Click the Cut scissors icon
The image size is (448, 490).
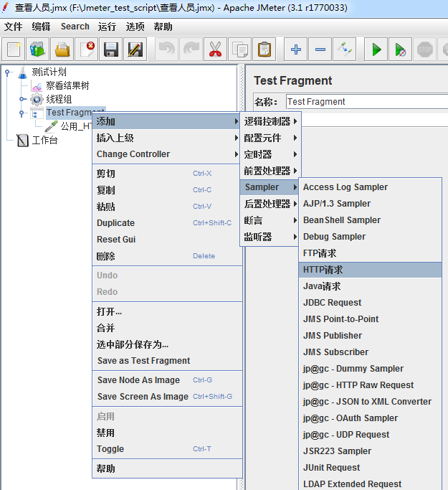[216, 50]
